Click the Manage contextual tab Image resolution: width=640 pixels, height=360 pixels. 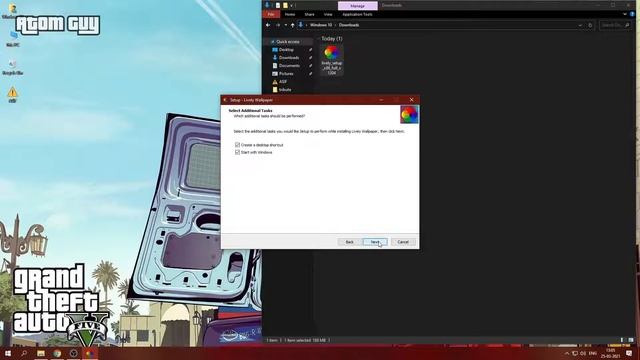(358, 6)
